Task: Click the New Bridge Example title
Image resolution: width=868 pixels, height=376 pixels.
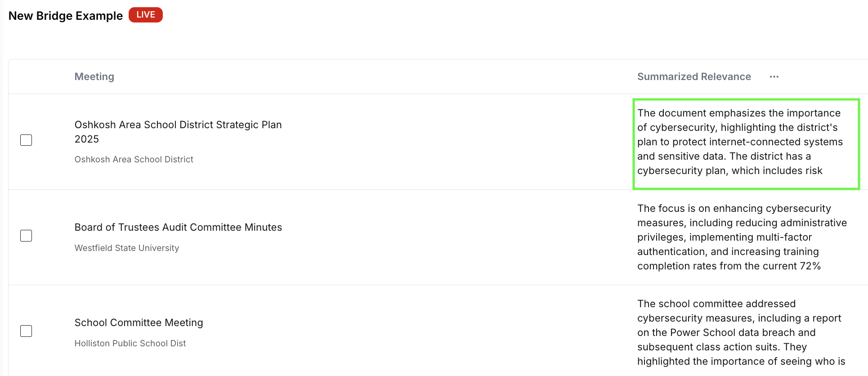Action: (x=65, y=15)
